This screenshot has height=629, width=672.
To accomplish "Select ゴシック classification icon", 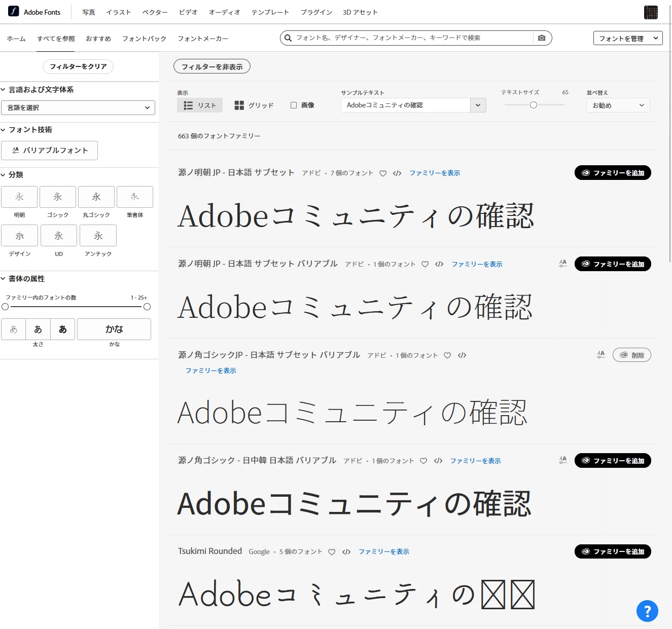I will [x=58, y=197].
